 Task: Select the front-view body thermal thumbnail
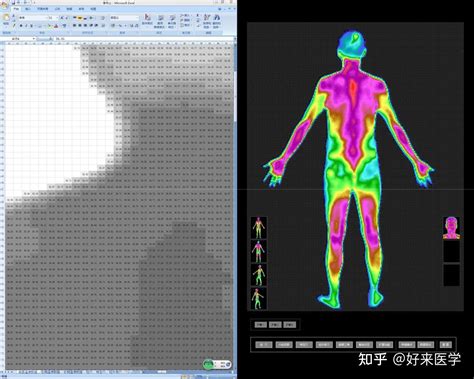click(259, 227)
